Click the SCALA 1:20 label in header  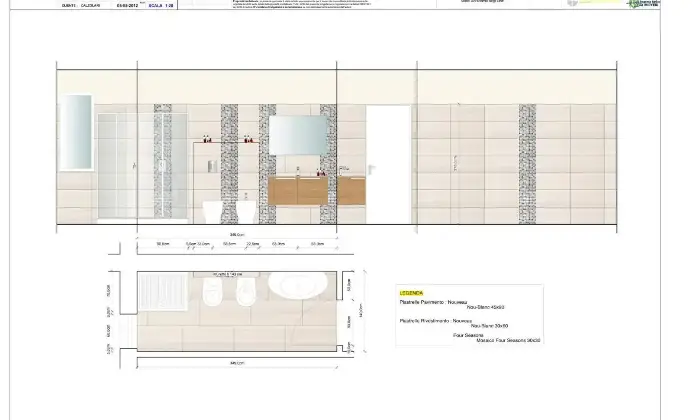(x=161, y=5)
